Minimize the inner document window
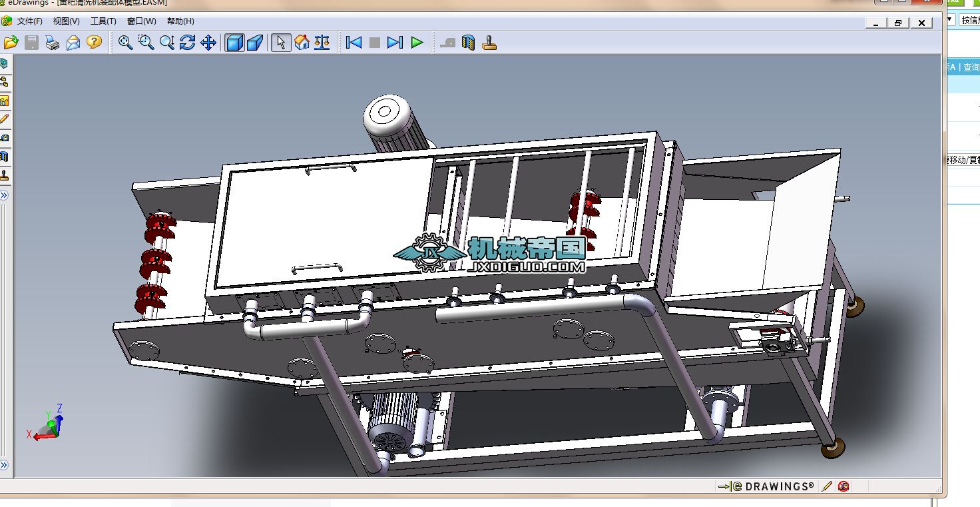The width and height of the screenshot is (980, 507). pyautogui.click(x=875, y=23)
